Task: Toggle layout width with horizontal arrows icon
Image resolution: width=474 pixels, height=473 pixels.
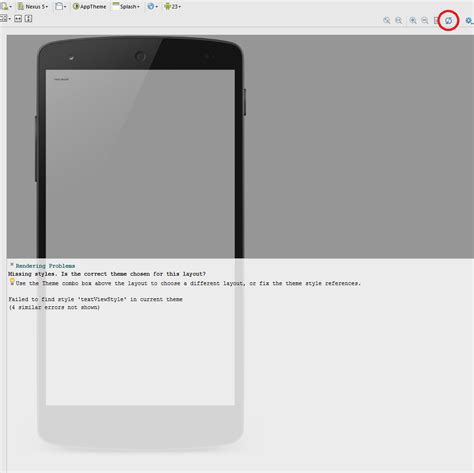Action: pyautogui.click(x=18, y=19)
